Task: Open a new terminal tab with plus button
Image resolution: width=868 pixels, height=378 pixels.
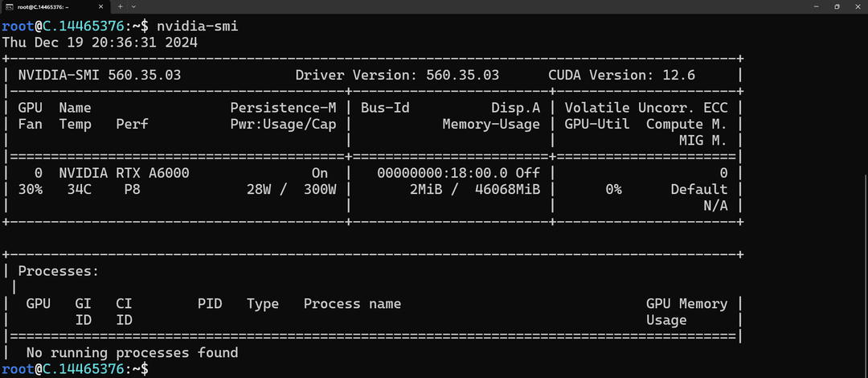Action: point(120,6)
